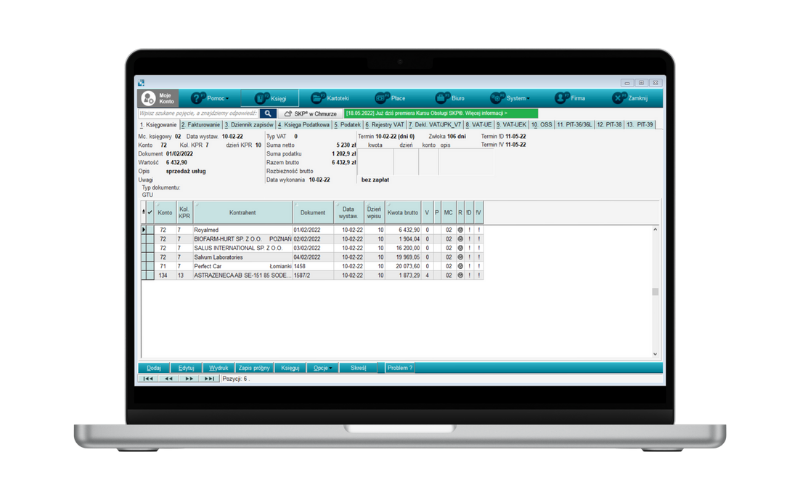The image size is (800, 500).
Task: Click the R status icon in Perfect Car row
Action: (460, 266)
